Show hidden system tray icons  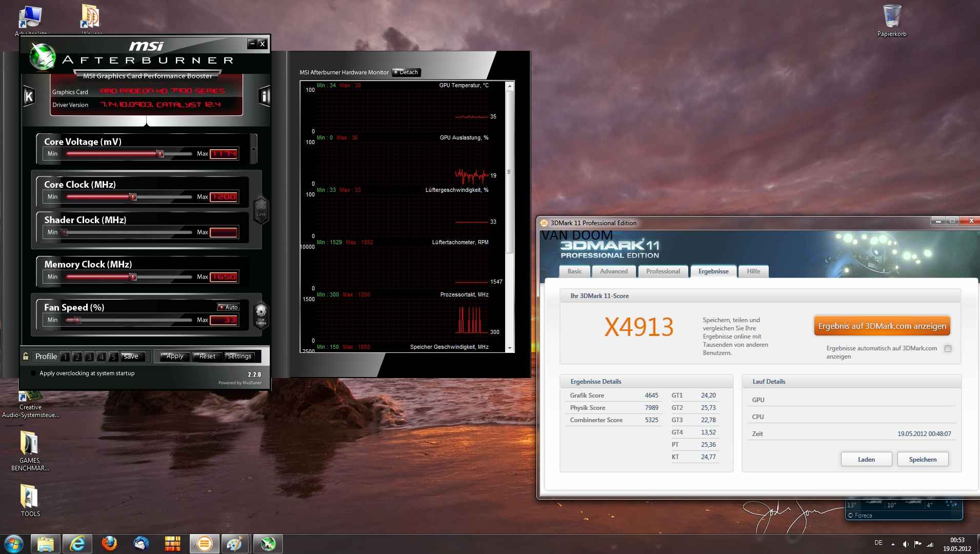coord(893,544)
